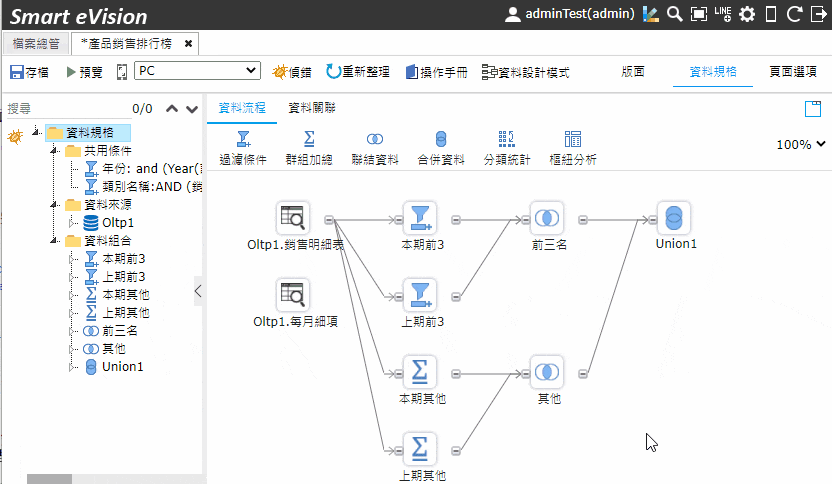This screenshot has width=832, height=484.
Task: Click the 存檔 save icon
Action: (17, 72)
